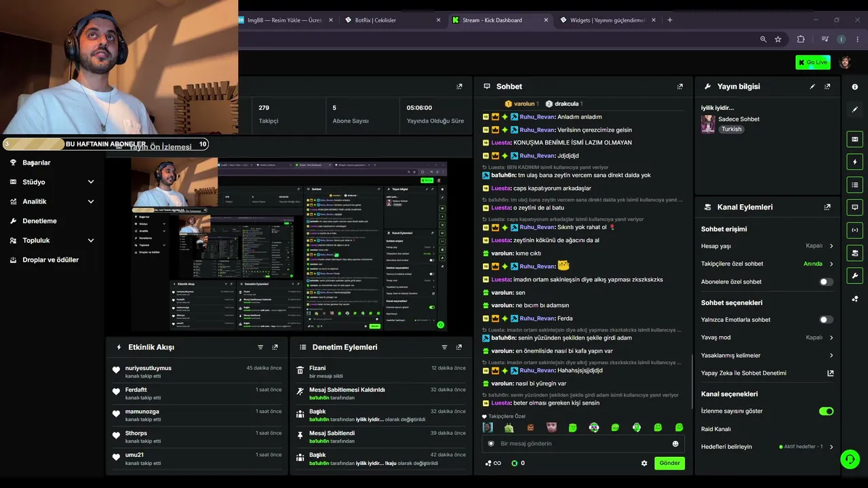Viewport: 868px width, 488px height.
Task: Pop out the Denetim Eylemleri panel
Action: [x=459, y=347]
